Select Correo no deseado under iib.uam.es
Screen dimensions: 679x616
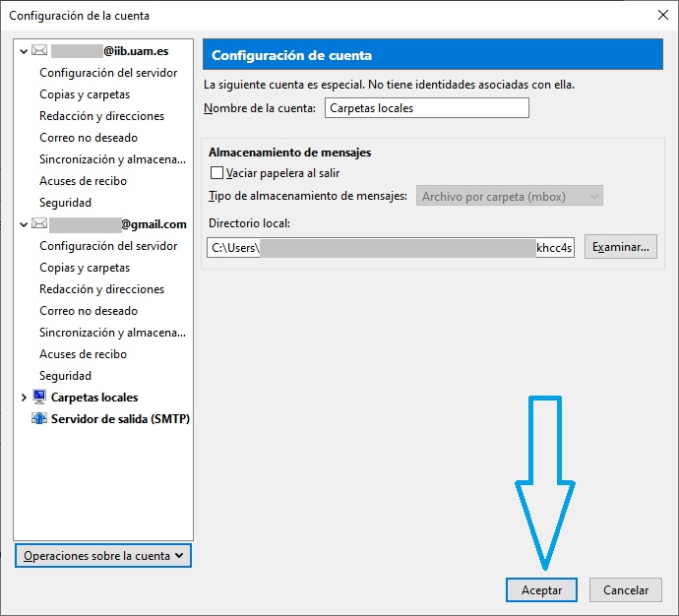89,138
